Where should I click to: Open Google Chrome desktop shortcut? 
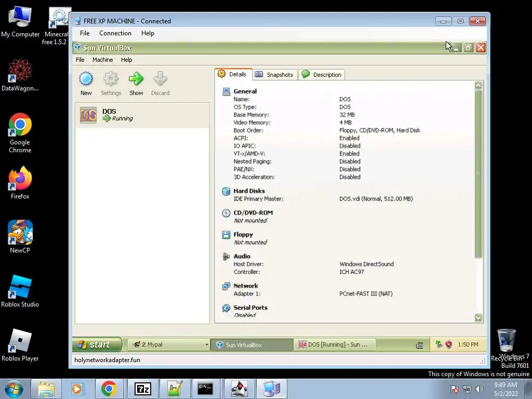(20, 133)
